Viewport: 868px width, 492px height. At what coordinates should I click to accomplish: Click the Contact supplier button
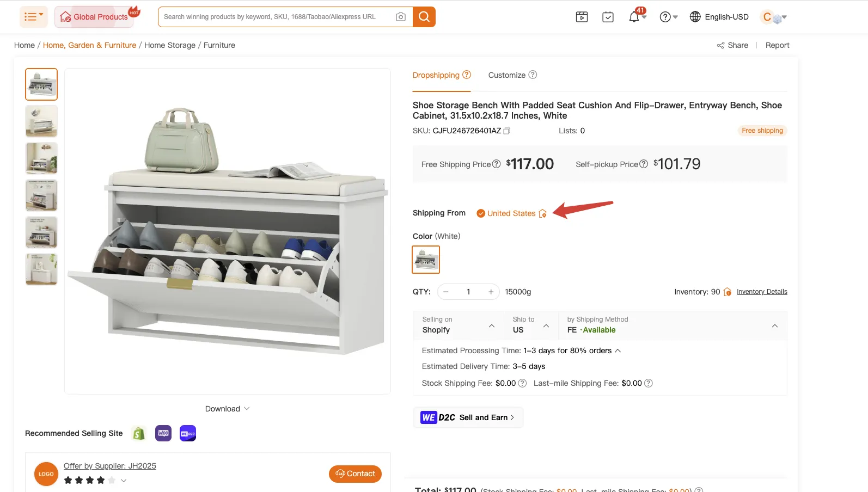(x=355, y=473)
